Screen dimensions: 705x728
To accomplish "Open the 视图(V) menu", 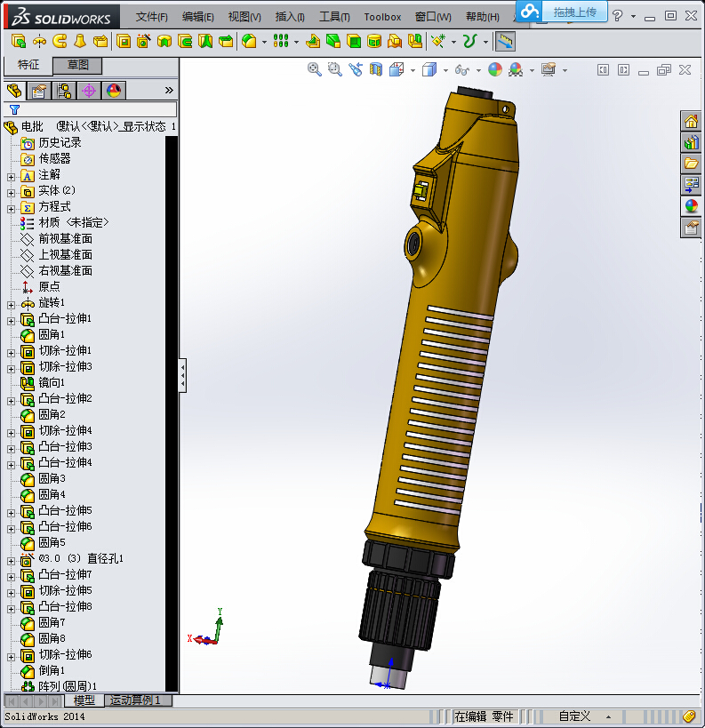I will click(244, 17).
